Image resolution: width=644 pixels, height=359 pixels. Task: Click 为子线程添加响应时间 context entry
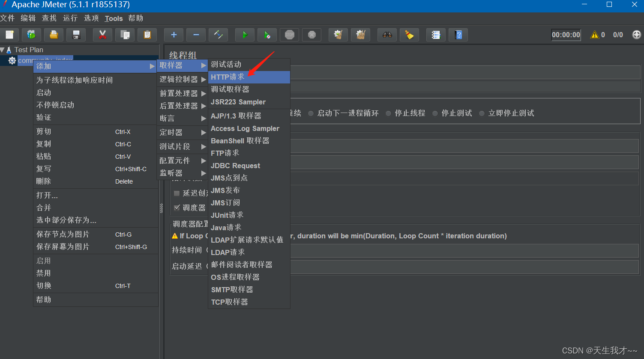click(x=95, y=80)
